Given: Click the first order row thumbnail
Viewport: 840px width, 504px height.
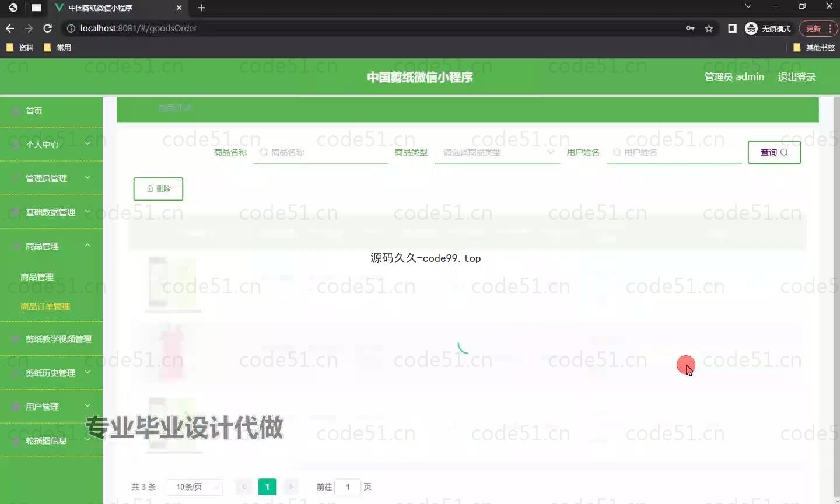Looking at the screenshot, I should click(x=172, y=283).
